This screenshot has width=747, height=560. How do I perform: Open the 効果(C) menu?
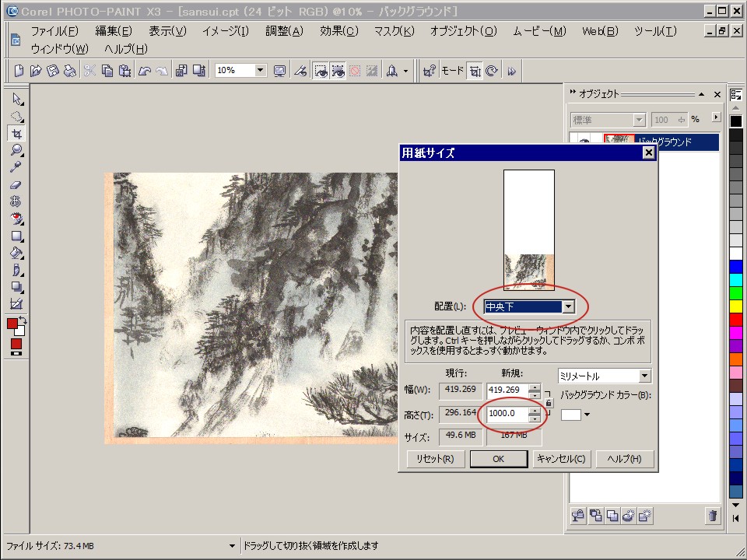[x=338, y=31]
